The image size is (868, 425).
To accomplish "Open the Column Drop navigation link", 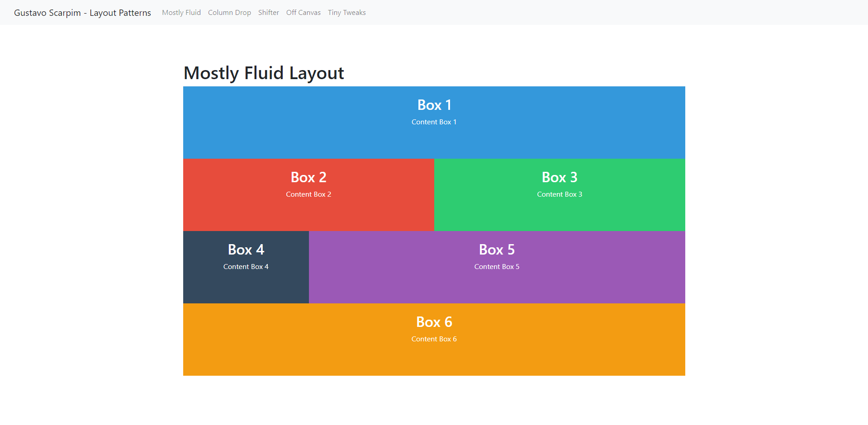I will (x=229, y=12).
